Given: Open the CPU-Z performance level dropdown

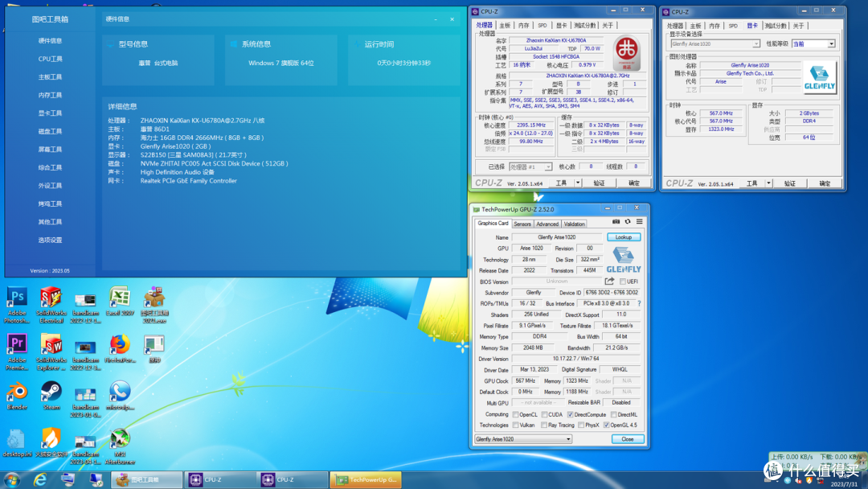Looking at the screenshot, I should coord(813,43).
